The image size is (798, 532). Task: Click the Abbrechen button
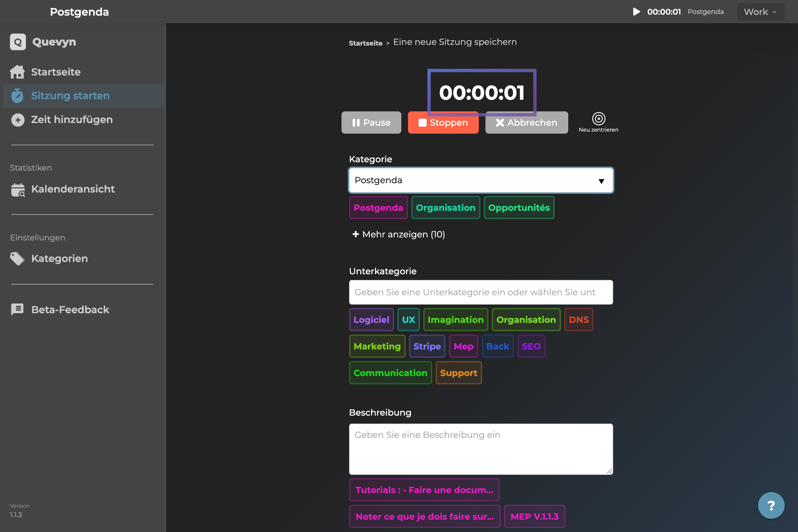tap(527, 122)
